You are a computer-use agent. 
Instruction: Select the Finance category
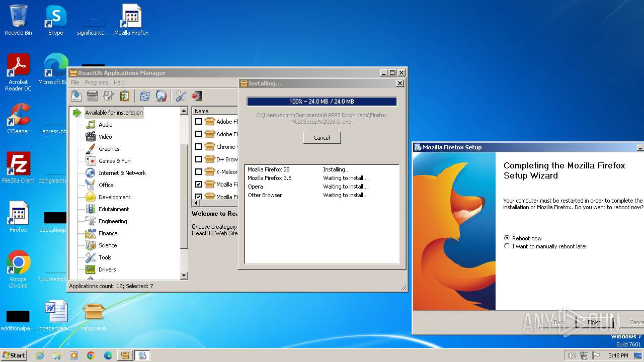pyautogui.click(x=108, y=233)
